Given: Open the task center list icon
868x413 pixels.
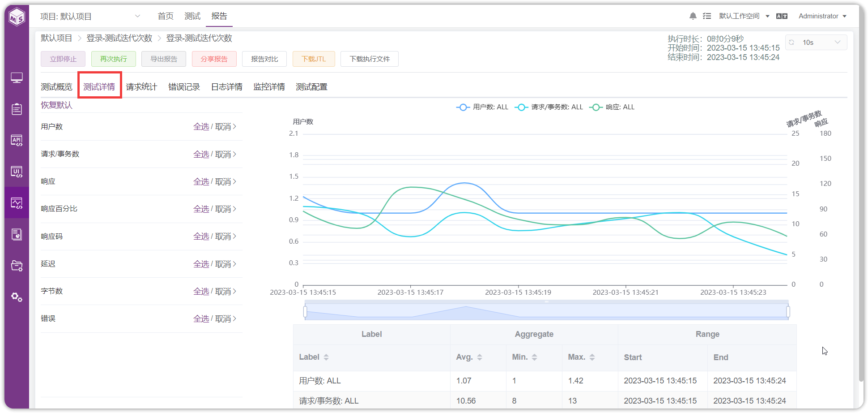Looking at the screenshot, I should (x=707, y=16).
